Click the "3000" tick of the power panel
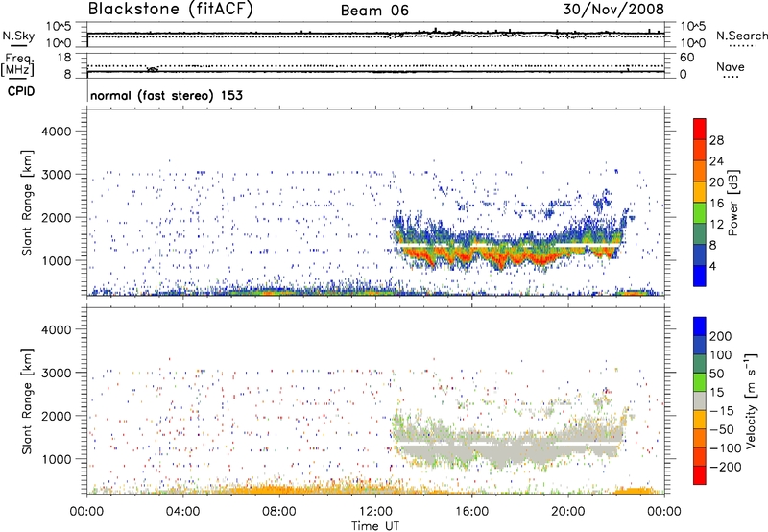Image resolution: width=768 pixels, height=532 pixels. click(x=57, y=175)
